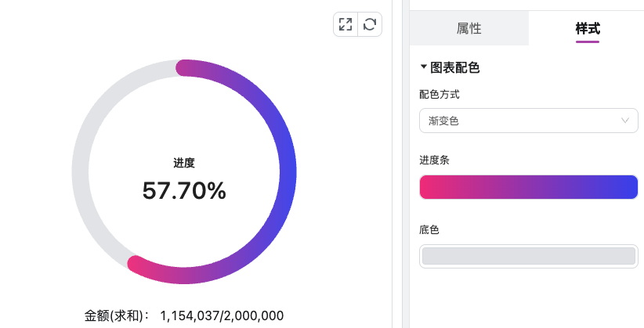Click the chevron arrow in 渐变色 dropdown
The image size is (644, 328).
pos(625,121)
